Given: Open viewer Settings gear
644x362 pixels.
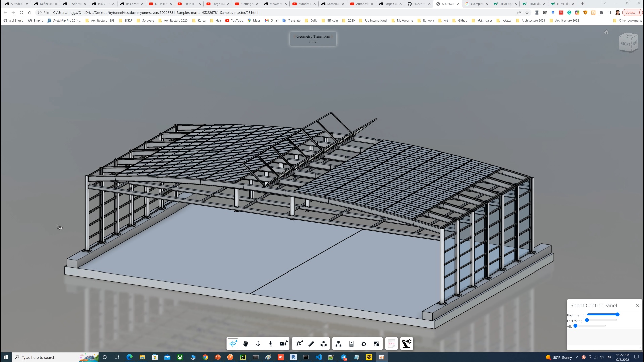Looking at the screenshot, I should point(364,344).
